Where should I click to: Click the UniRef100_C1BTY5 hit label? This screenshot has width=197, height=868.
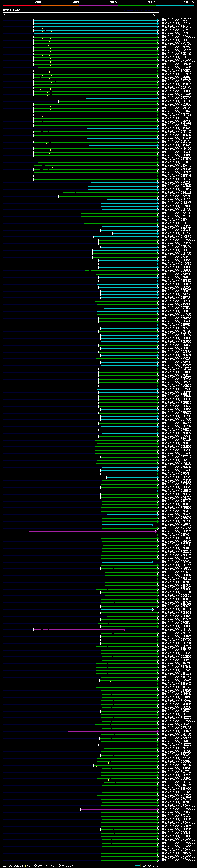click(177, 565)
